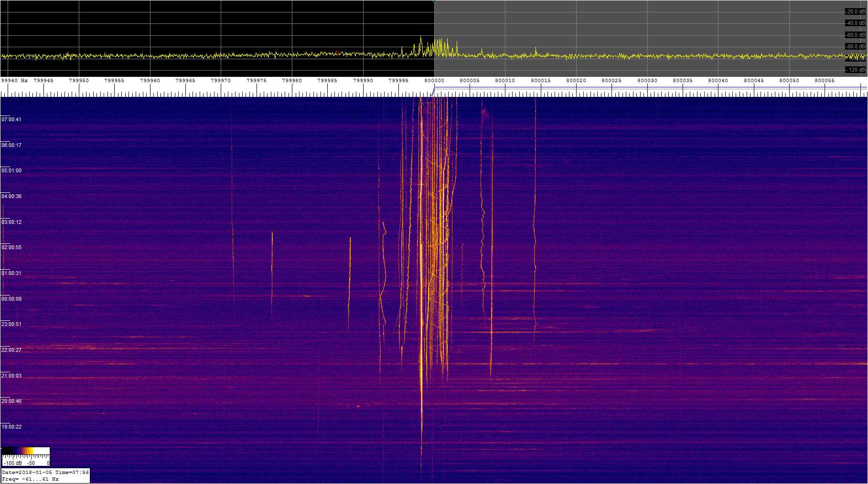Click the 800045 frequency label
The image size is (868, 484).
pyautogui.click(x=754, y=81)
